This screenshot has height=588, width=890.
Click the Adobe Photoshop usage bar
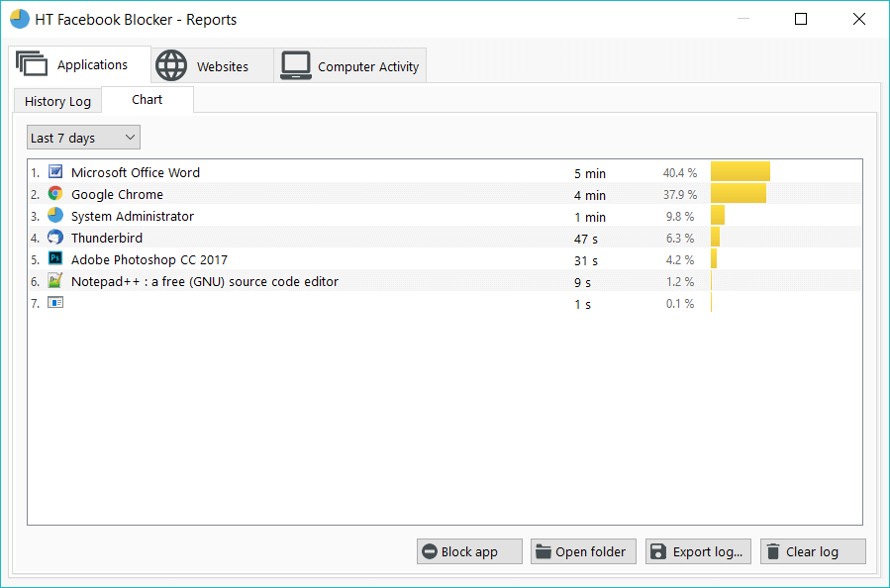point(714,258)
